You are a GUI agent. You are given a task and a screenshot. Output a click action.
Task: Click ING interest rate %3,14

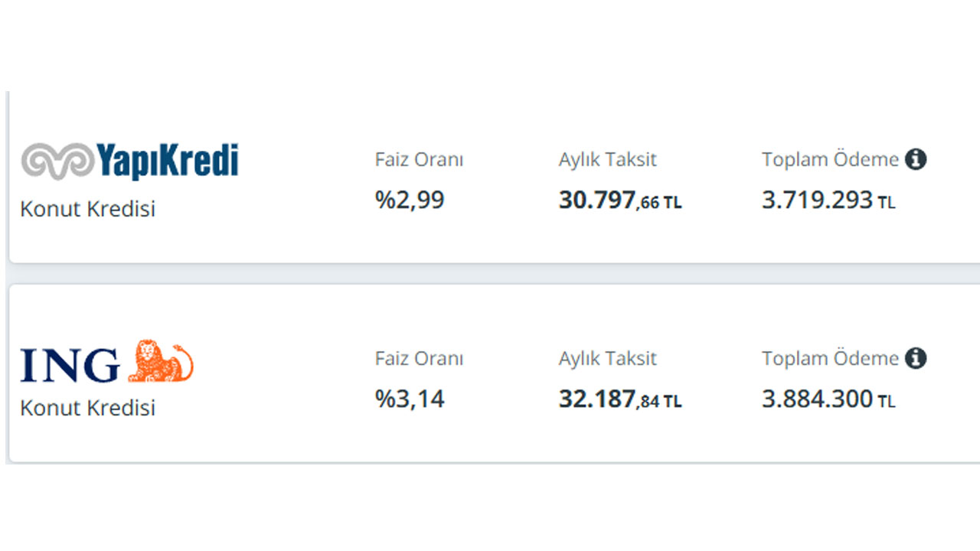(410, 399)
